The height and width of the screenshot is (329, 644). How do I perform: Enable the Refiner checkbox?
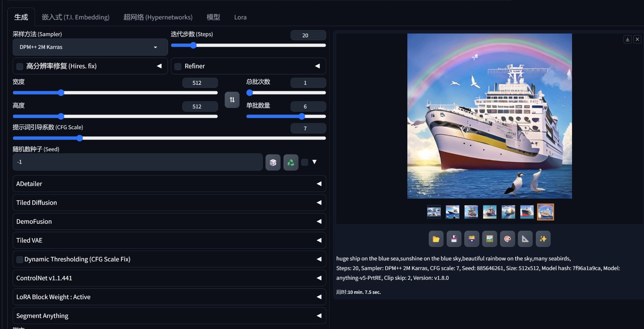coord(178,66)
